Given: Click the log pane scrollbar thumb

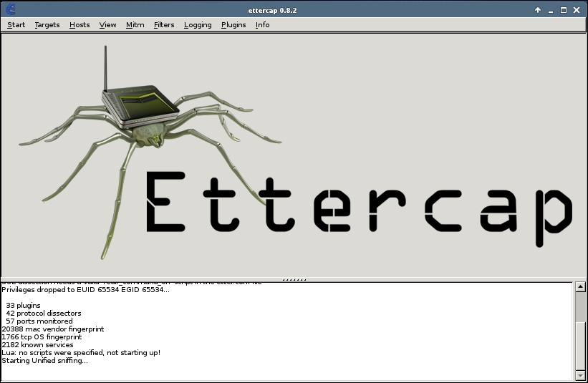Looking at the screenshot, I should (x=580, y=346).
